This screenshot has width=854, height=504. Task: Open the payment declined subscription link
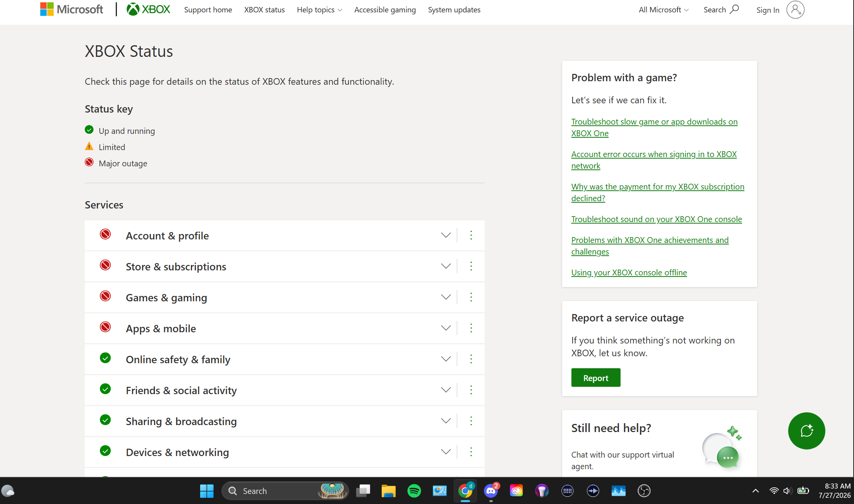coord(658,192)
